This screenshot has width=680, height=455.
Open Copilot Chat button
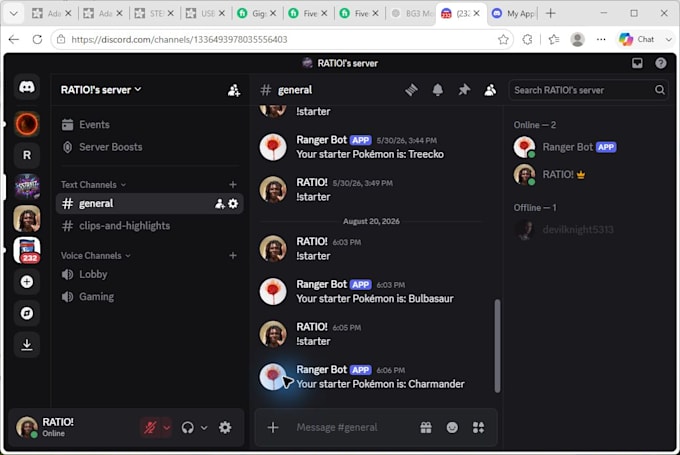coord(636,39)
